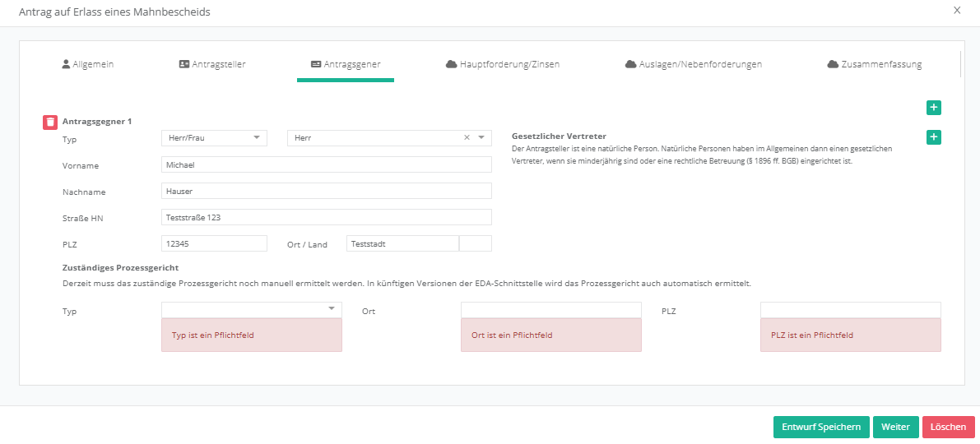Add another Antragsgegner with the top plus icon
Screen dimensions: 980x444
[933, 108]
